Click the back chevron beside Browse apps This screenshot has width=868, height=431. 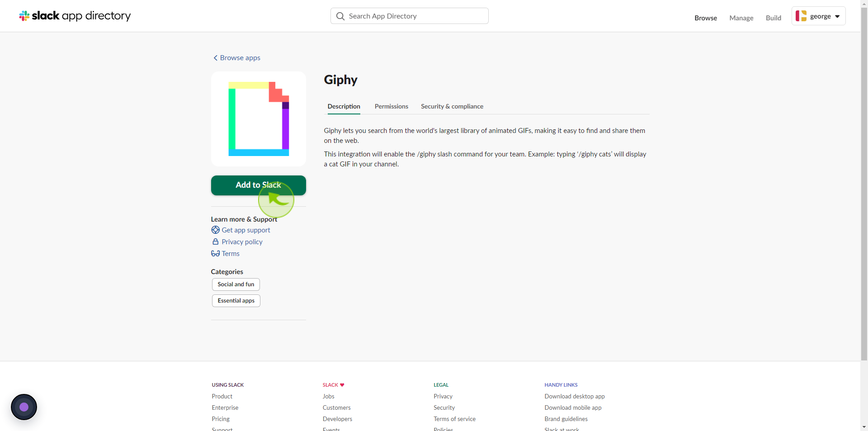pyautogui.click(x=215, y=58)
